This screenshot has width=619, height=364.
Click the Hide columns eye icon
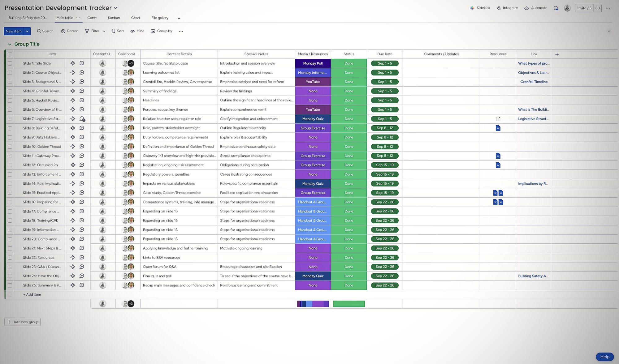(132, 31)
